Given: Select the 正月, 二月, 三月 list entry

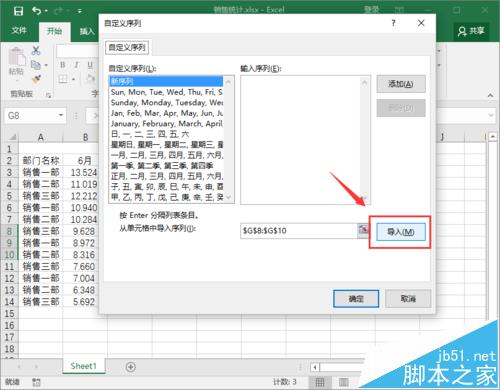Looking at the screenshot, I should click(166, 176).
